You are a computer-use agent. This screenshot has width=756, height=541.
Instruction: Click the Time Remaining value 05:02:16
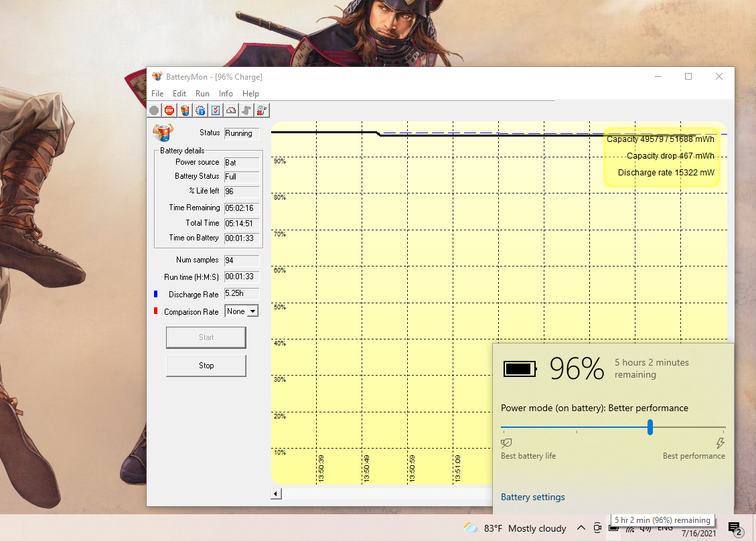pyautogui.click(x=242, y=208)
